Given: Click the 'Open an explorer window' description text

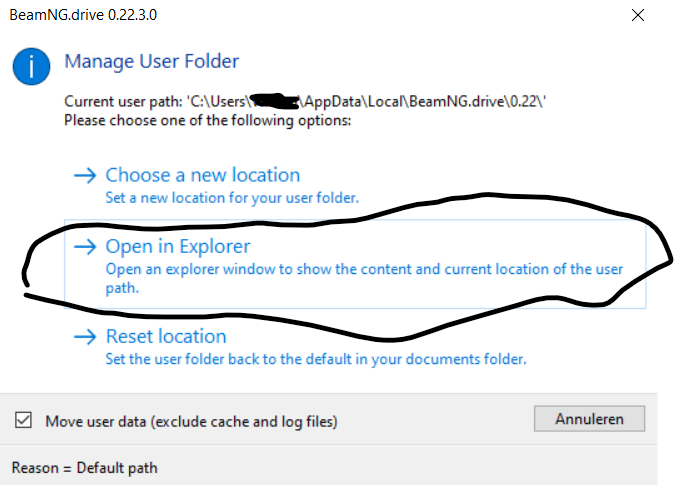Looking at the screenshot, I should coord(364,278).
